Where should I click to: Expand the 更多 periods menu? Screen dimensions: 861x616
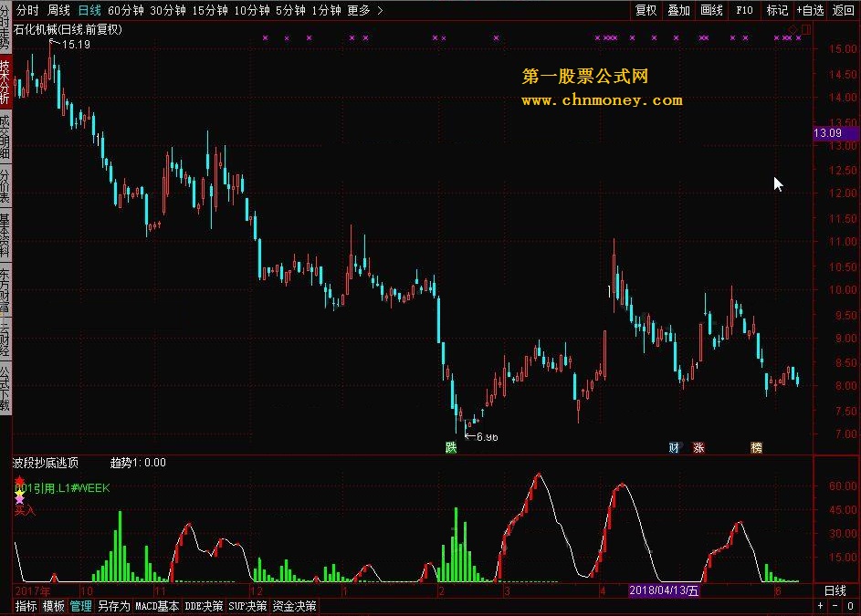point(359,10)
